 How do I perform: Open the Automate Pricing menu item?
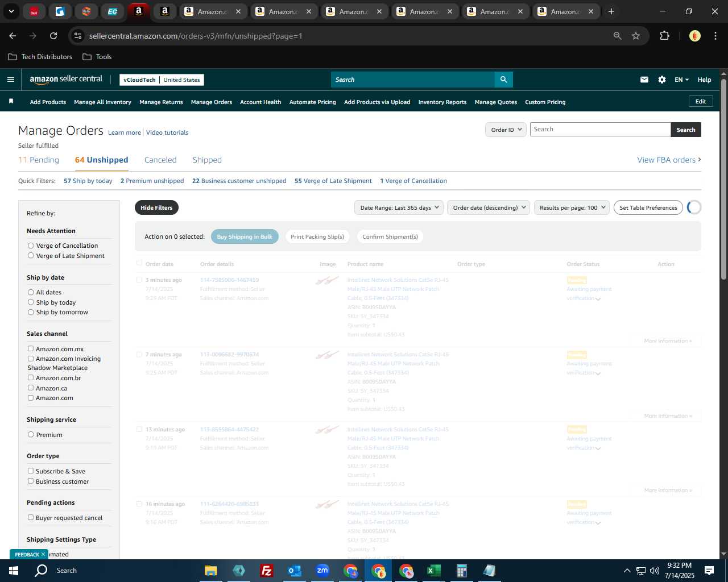point(312,102)
